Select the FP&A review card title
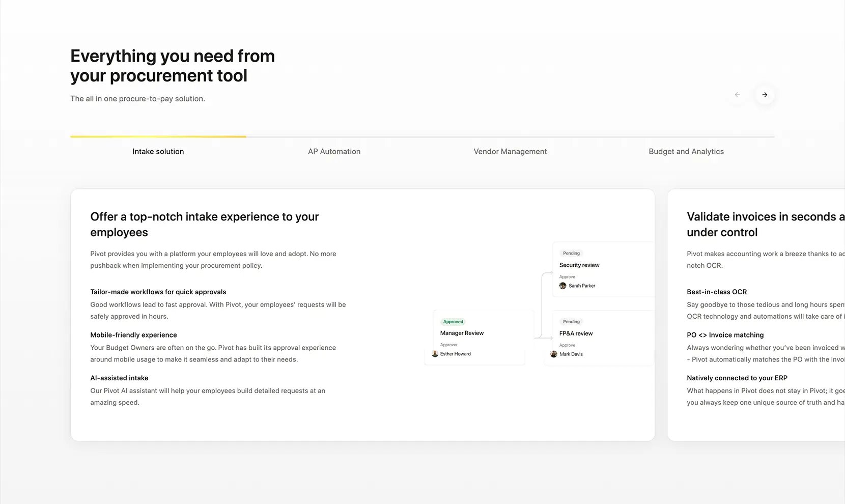This screenshot has height=504, width=845. (x=576, y=333)
